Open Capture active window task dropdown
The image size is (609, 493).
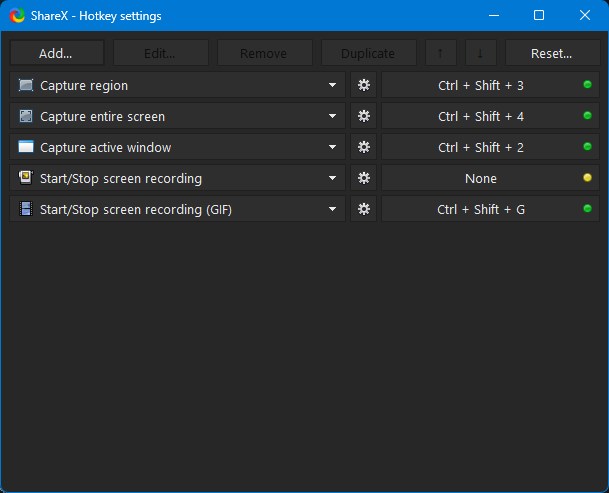pyautogui.click(x=177, y=147)
